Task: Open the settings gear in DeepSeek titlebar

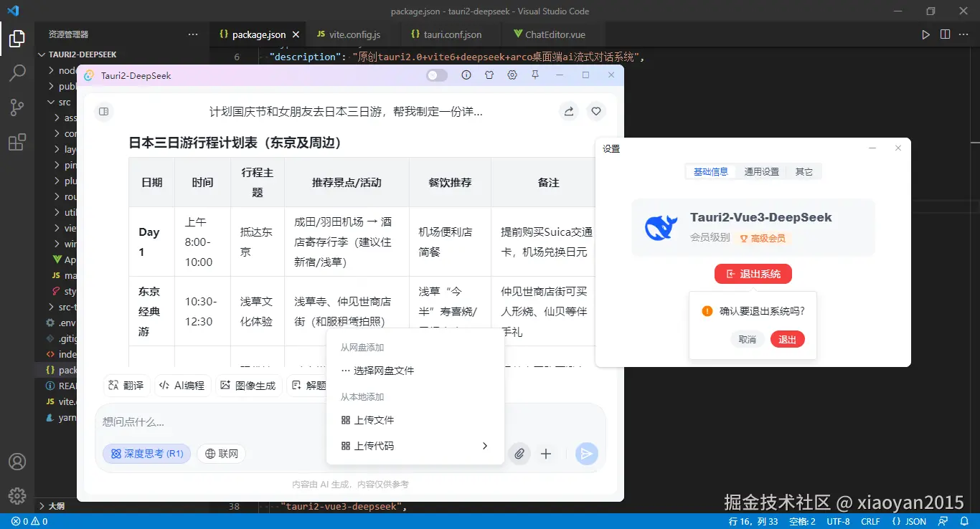Action: [512, 75]
